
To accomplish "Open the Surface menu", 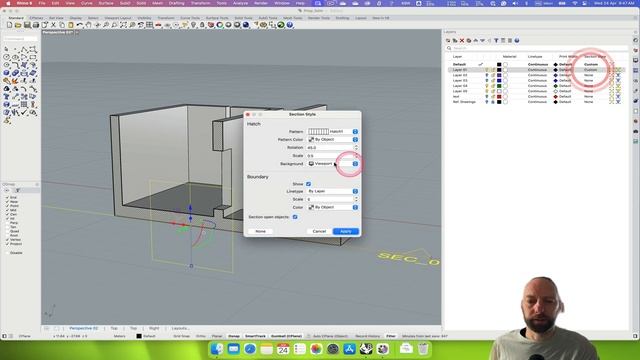I will click(106, 3).
